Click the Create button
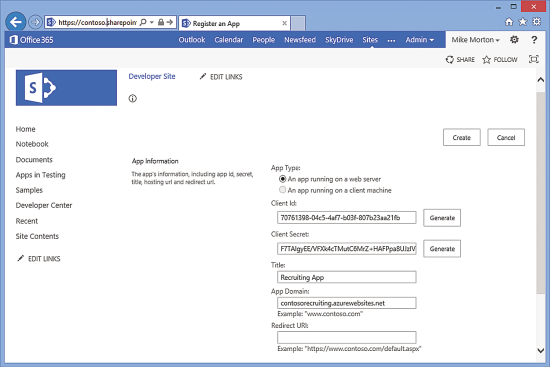 (462, 137)
